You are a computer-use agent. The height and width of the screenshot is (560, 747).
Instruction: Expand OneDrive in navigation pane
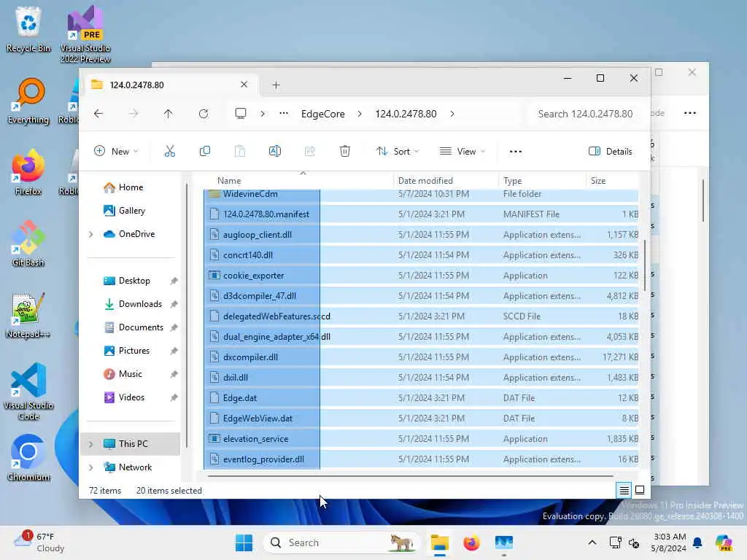coord(91,234)
